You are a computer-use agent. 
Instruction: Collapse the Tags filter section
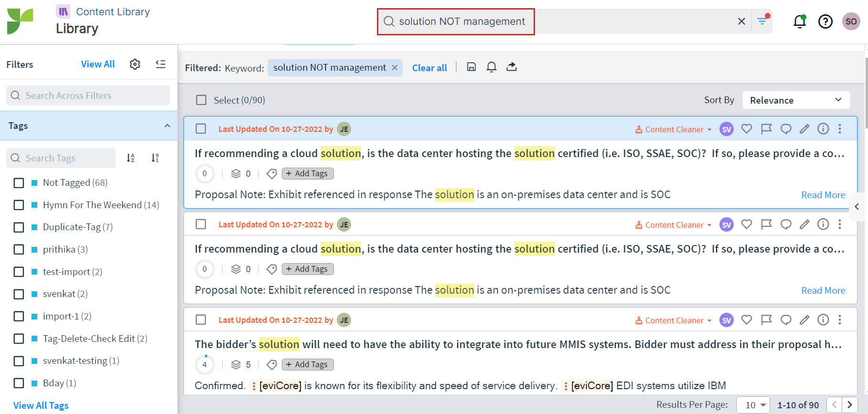tap(167, 126)
